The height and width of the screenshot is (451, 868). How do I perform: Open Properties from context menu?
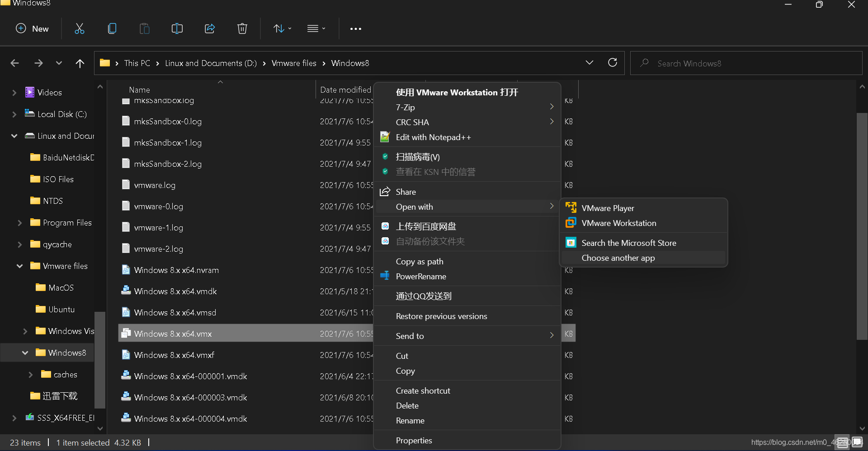coord(467,440)
